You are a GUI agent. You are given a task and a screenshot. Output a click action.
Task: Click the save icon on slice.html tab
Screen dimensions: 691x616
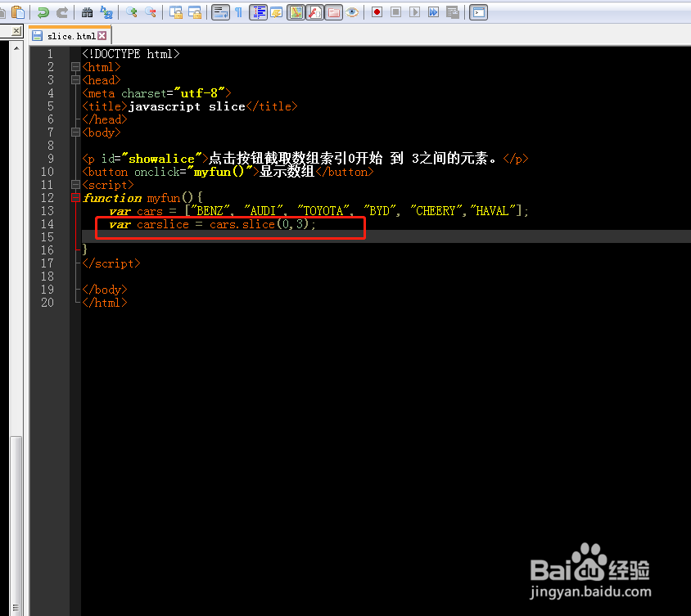pos(38,36)
